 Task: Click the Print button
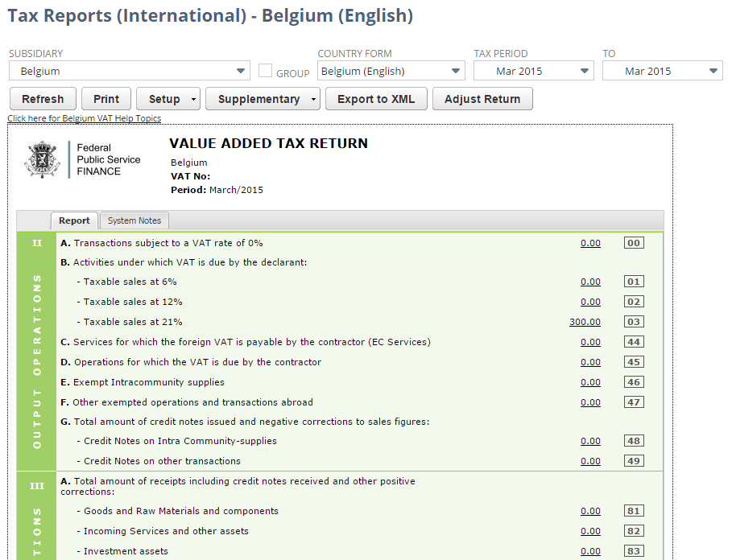pyautogui.click(x=105, y=98)
